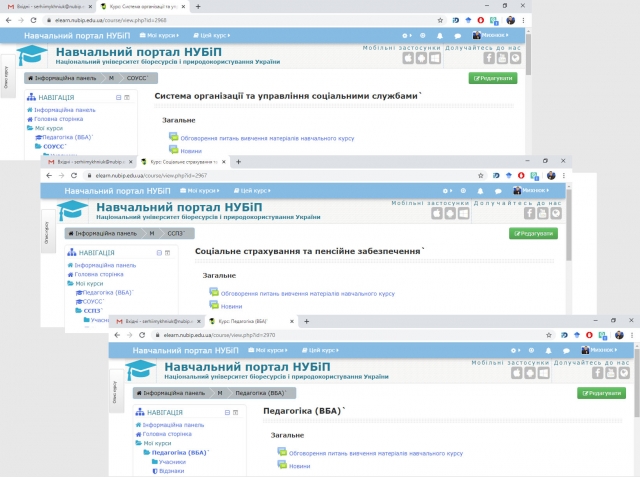This screenshot has height=477, width=640.
Task: Open new tab in top browser window
Action: pos(198,7)
